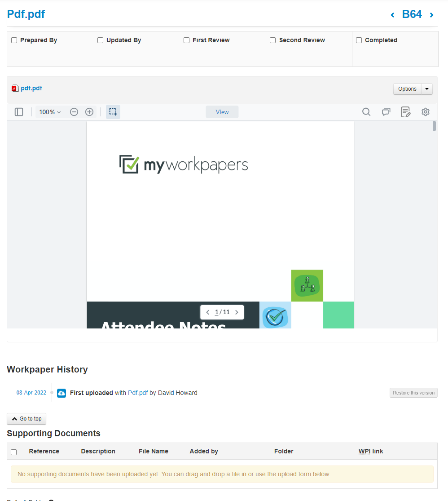The height and width of the screenshot is (501, 448).
Task: Click Restore this version button
Action: [x=413, y=393]
